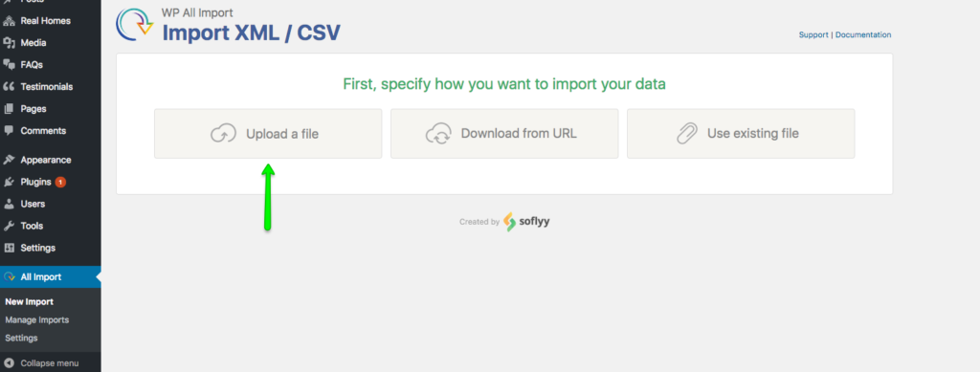The width and height of the screenshot is (980, 372).
Task: Go to Manage Imports submenu
Action: (x=37, y=319)
